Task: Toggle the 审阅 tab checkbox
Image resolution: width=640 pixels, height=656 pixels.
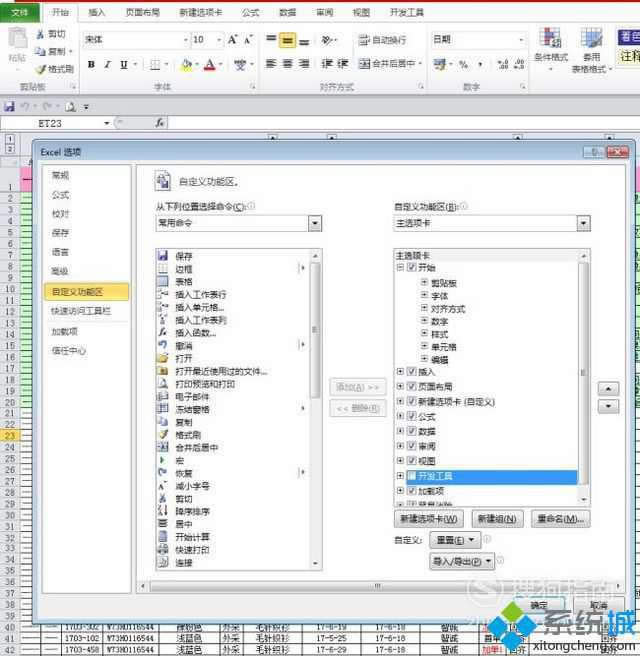Action: click(x=412, y=446)
